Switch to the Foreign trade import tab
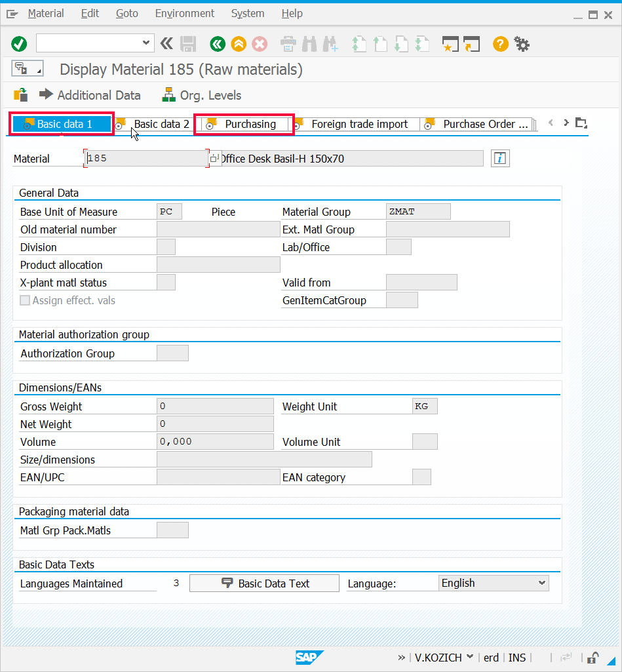The height and width of the screenshot is (672, 622). (x=355, y=125)
